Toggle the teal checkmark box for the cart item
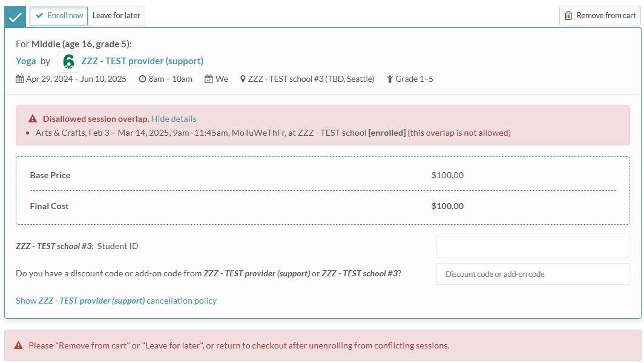The height and width of the screenshot is (363, 644). (x=15, y=16)
